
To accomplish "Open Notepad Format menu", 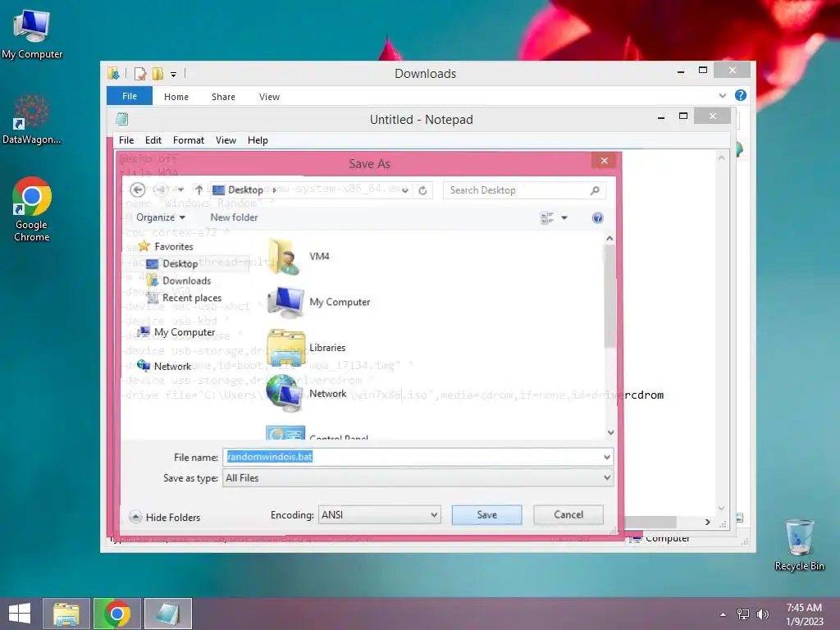I will click(x=189, y=140).
